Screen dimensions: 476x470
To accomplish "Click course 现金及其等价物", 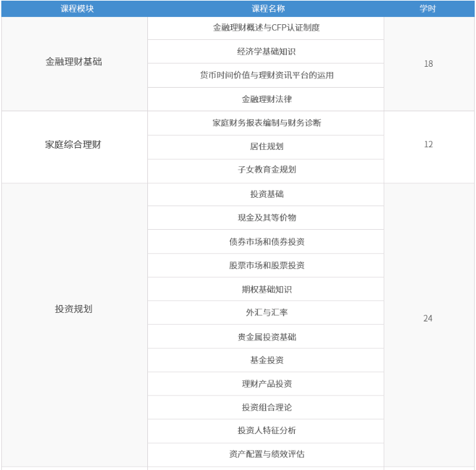I will pyautogui.click(x=266, y=217).
